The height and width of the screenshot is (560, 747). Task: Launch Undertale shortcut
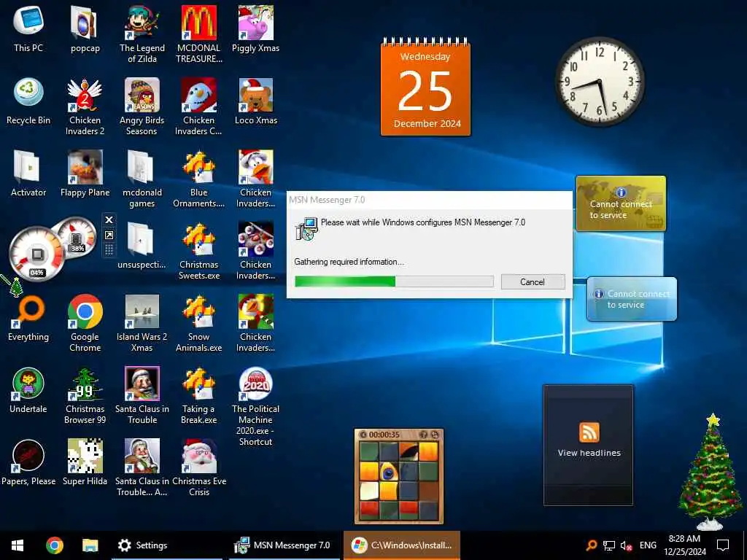click(28, 390)
